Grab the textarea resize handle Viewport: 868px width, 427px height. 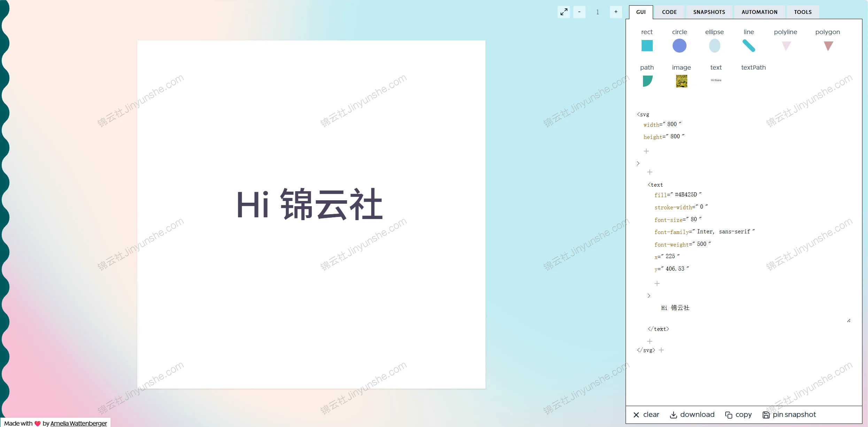pyautogui.click(x=848, y=320)
